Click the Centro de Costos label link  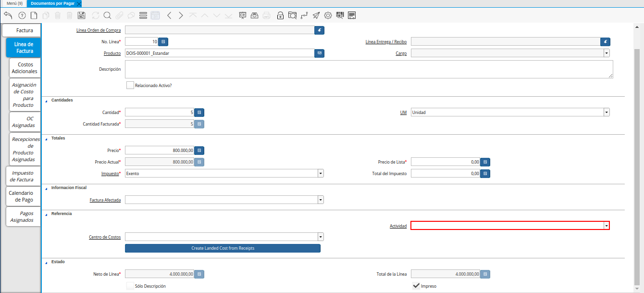(x=105, y=237)
